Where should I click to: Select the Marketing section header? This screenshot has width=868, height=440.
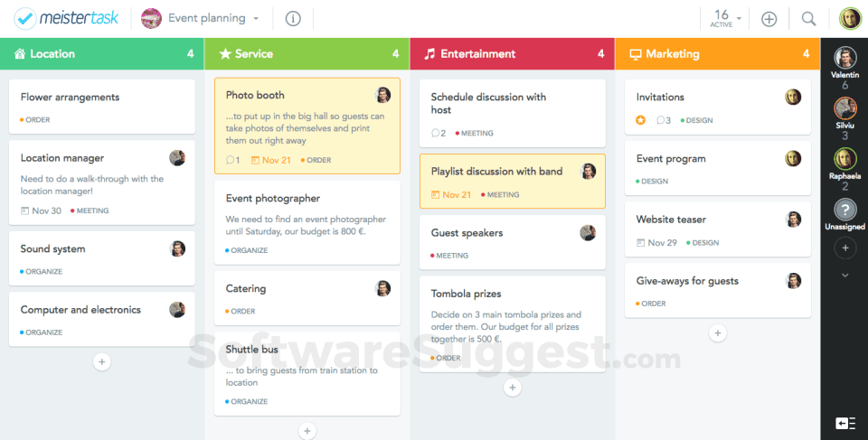point(717,53)
